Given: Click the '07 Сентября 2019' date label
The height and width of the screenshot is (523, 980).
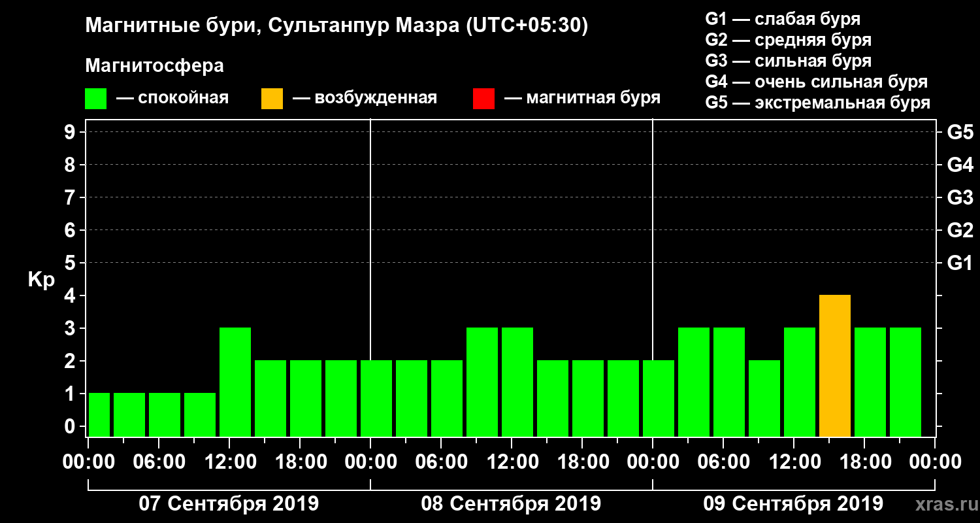Looking at the screenshot, I should [229, 504].
